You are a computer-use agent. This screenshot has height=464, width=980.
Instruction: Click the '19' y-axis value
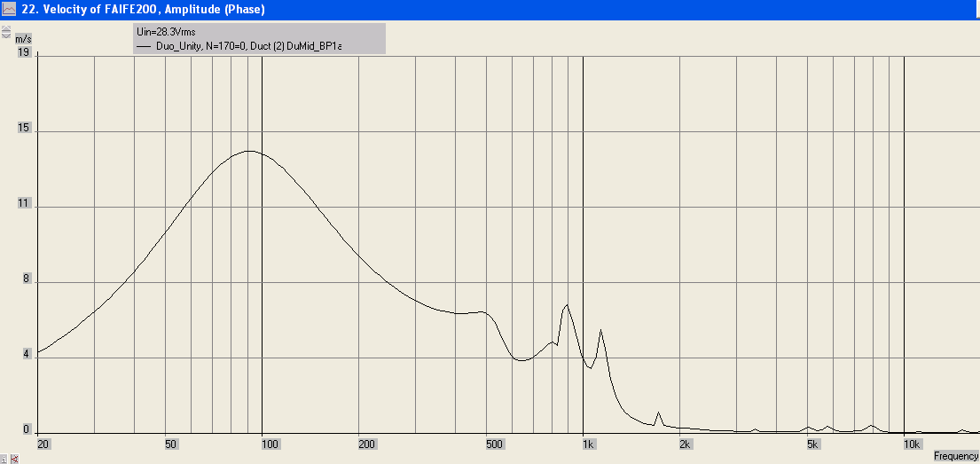click(x=24, y=53)
